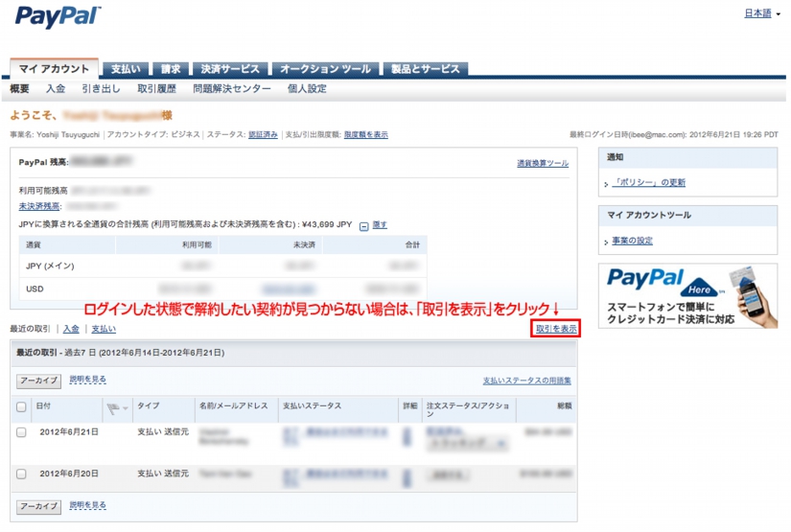Check the 2012年6月20日 transaction checkbox
Screen dimensions: 791x532
pos(22,474)
